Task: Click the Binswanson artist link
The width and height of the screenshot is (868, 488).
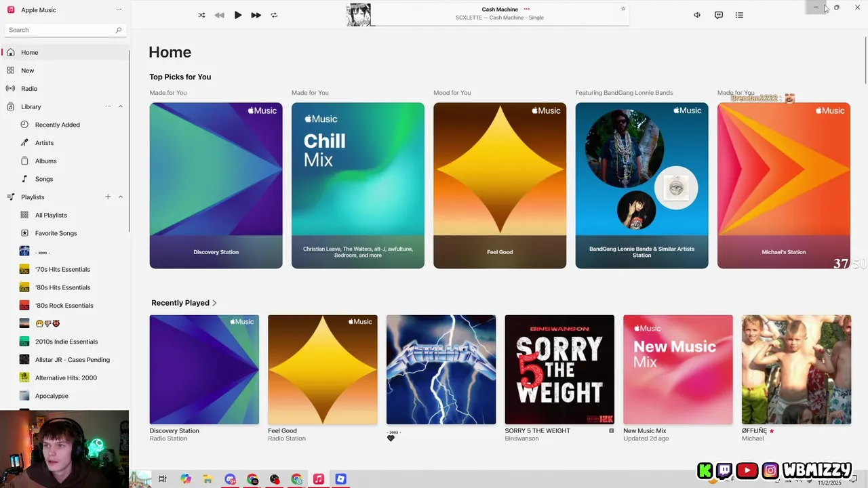Action: pos(521,439)
